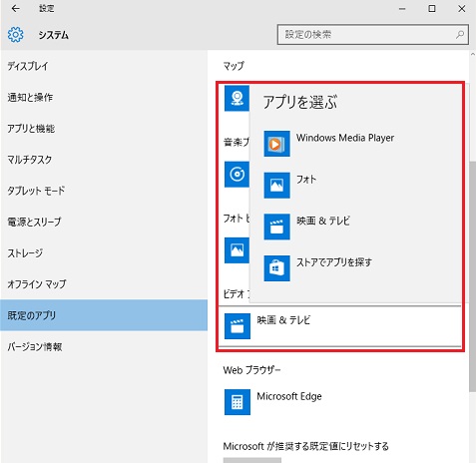This screenshot has width=476, height=463.
Task: Click the search magnifier icon in 設定の検索
Action: pos(460,34)
